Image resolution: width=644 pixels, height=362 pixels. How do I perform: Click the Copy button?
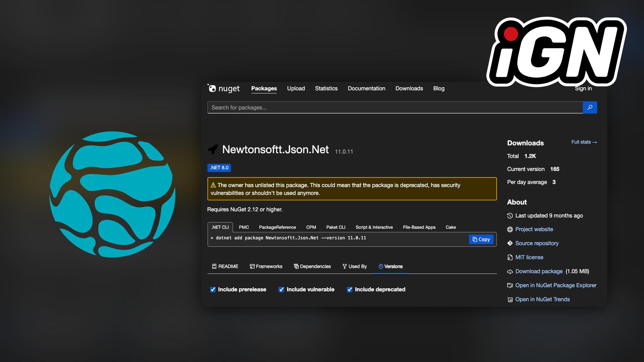pyautogui.click(x=481, y=239)
